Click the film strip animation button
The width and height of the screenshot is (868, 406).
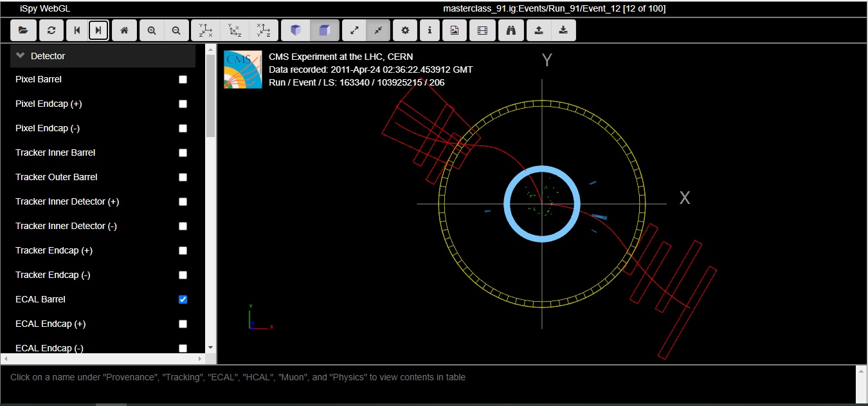(x=482, y=30)
